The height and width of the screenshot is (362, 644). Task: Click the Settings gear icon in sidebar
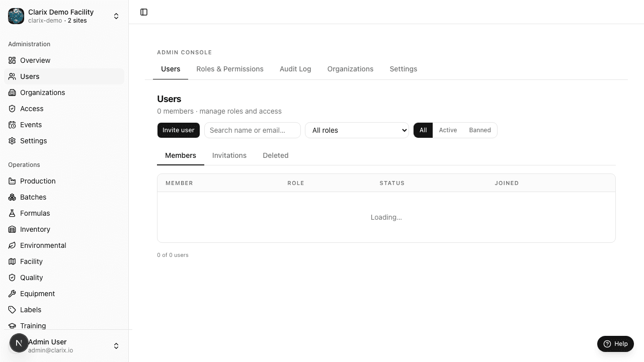coord(12,141)
